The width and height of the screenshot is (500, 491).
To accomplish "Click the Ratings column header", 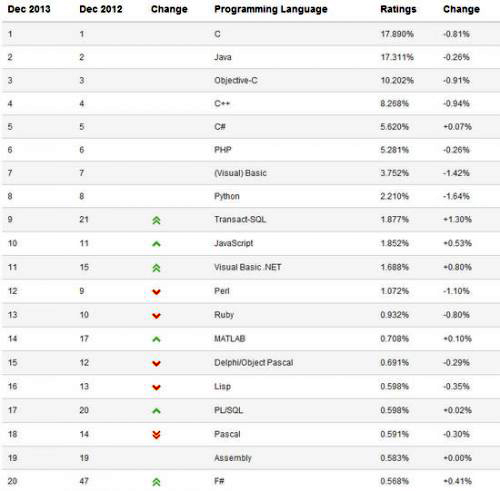I will tap(398, 9).
